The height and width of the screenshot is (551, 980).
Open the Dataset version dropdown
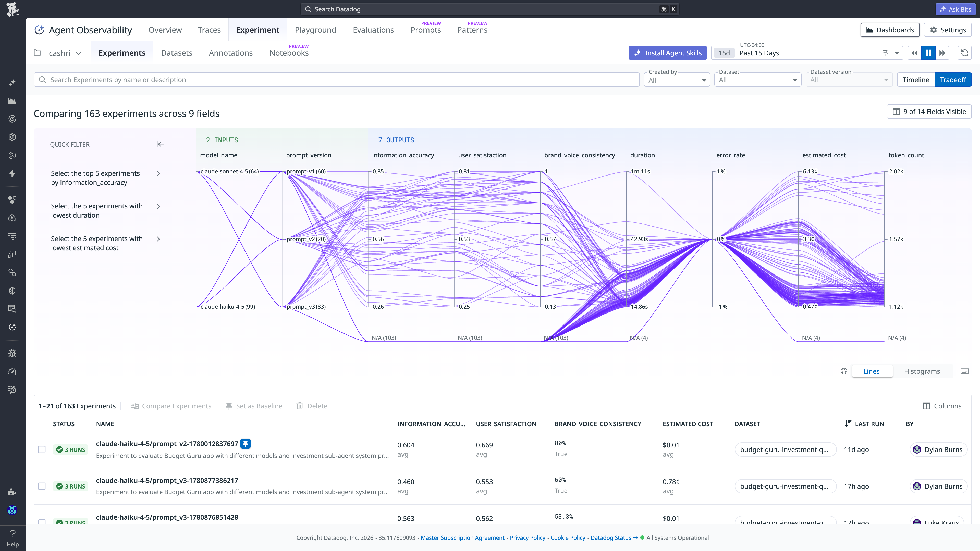pos(849,80)
